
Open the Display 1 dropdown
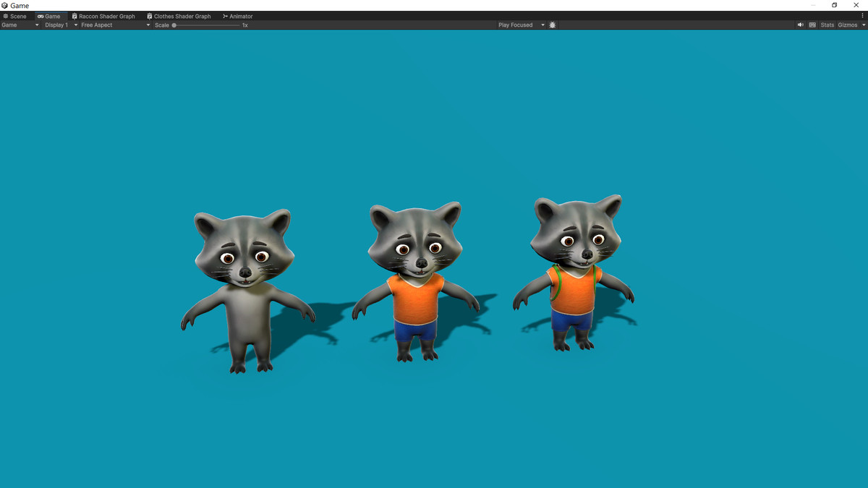pos(58,25)
